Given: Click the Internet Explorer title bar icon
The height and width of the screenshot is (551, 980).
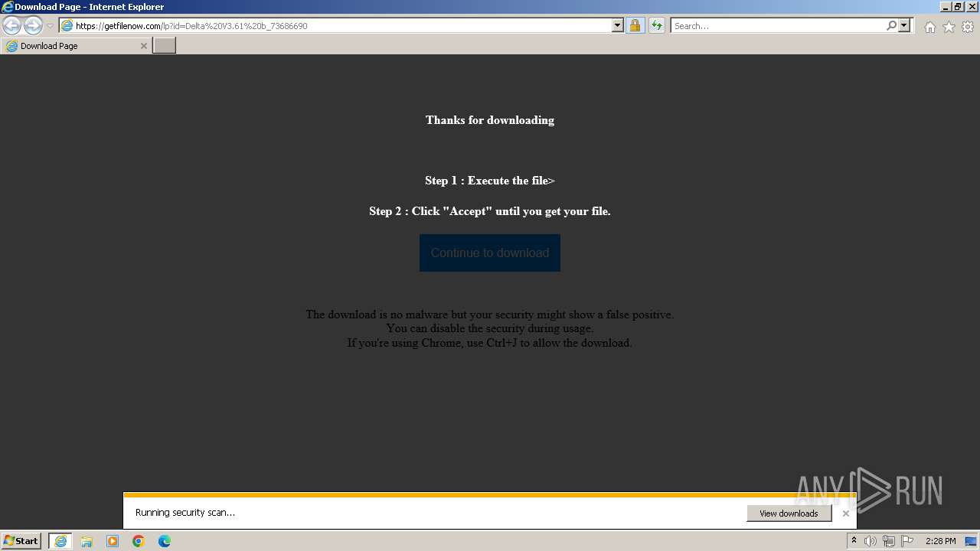Looking at the screenshot, I should (x=7, y=7).
